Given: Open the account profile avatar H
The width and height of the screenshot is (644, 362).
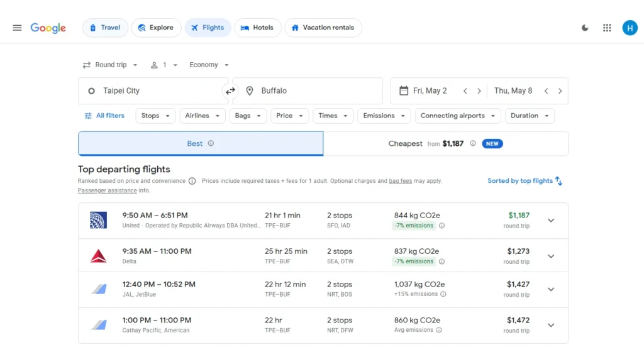Looking at the screenshot, I should tap(630, 28).
